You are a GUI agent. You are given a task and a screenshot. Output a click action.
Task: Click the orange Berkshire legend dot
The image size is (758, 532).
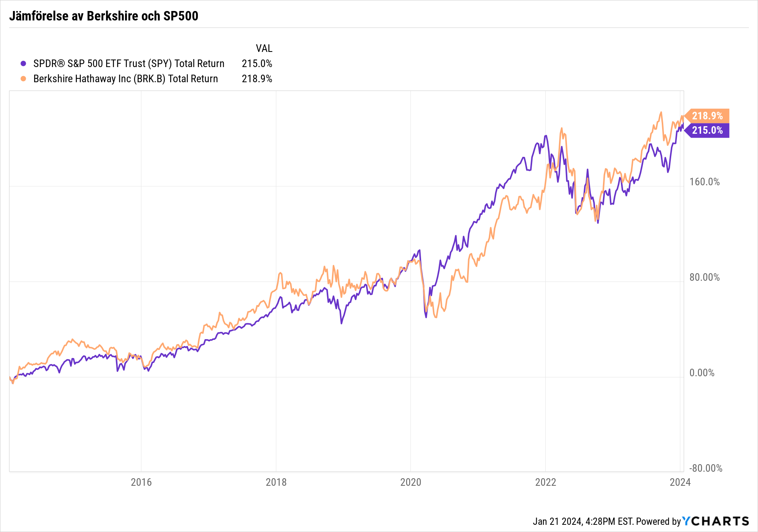[23, 79]
